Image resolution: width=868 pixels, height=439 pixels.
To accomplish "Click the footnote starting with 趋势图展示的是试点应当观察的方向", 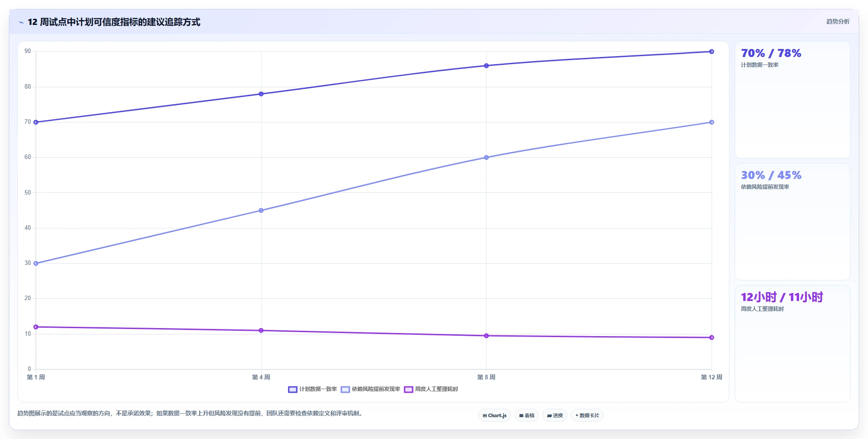I will coord(191,414).
